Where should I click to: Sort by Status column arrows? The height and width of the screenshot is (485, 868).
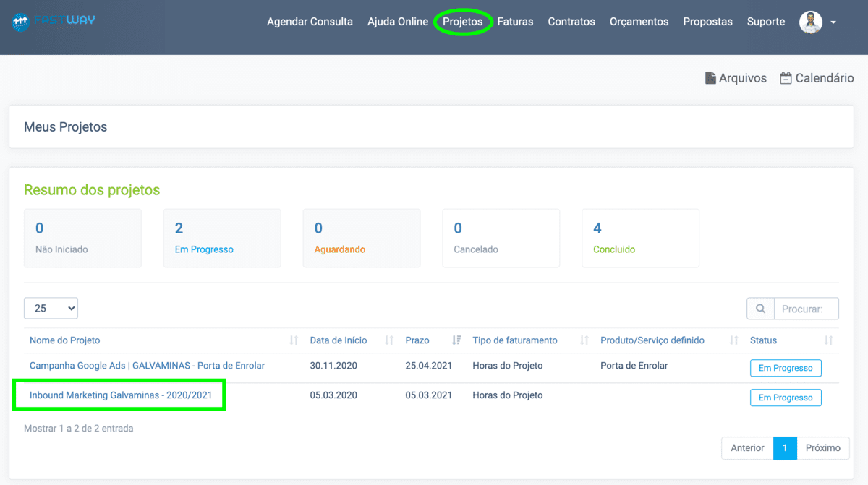pyautogui.click(x=828, y=340)
